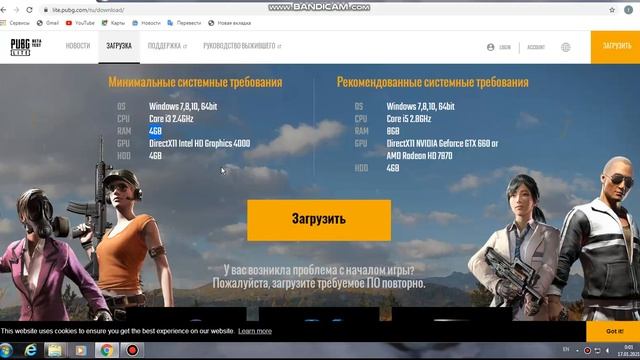Open the Gmail bookmark
640x360 pixels.
coord(48,23)
